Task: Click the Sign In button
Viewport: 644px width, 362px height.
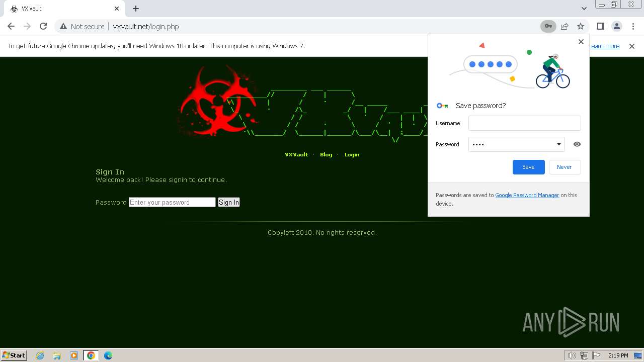Action: [x=229, y=202]
